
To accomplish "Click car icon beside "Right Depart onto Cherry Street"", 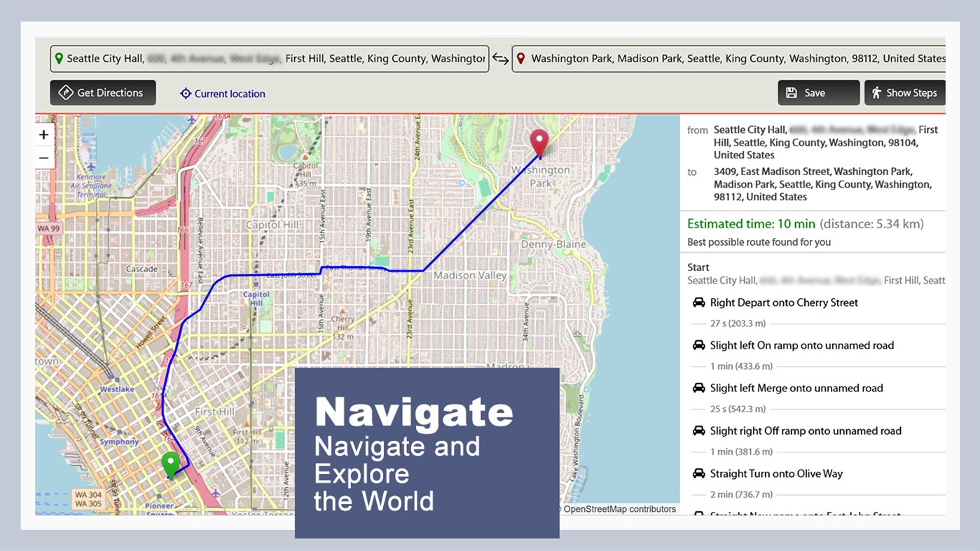I will click(x=698, y=302).
